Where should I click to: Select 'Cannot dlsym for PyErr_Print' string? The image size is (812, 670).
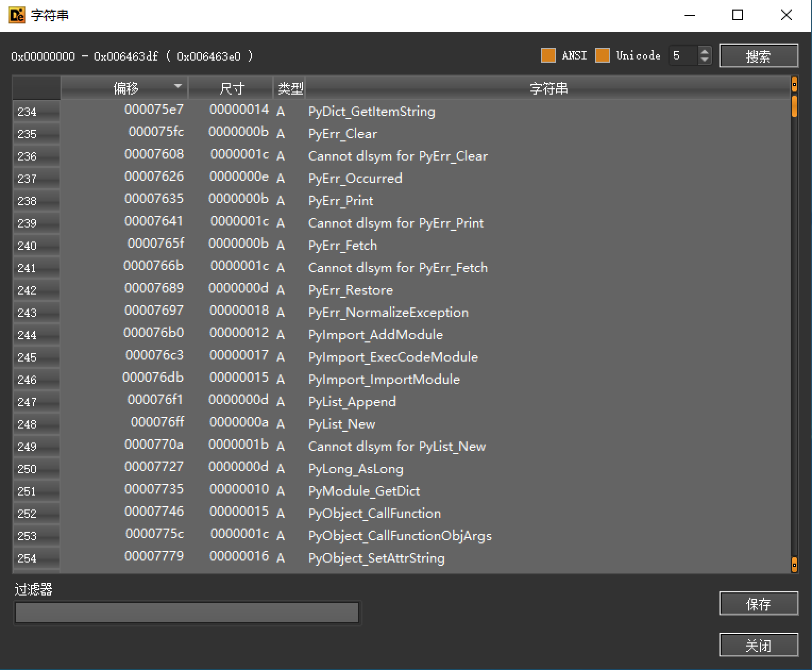pyautogui.click(x=396, y=223)
